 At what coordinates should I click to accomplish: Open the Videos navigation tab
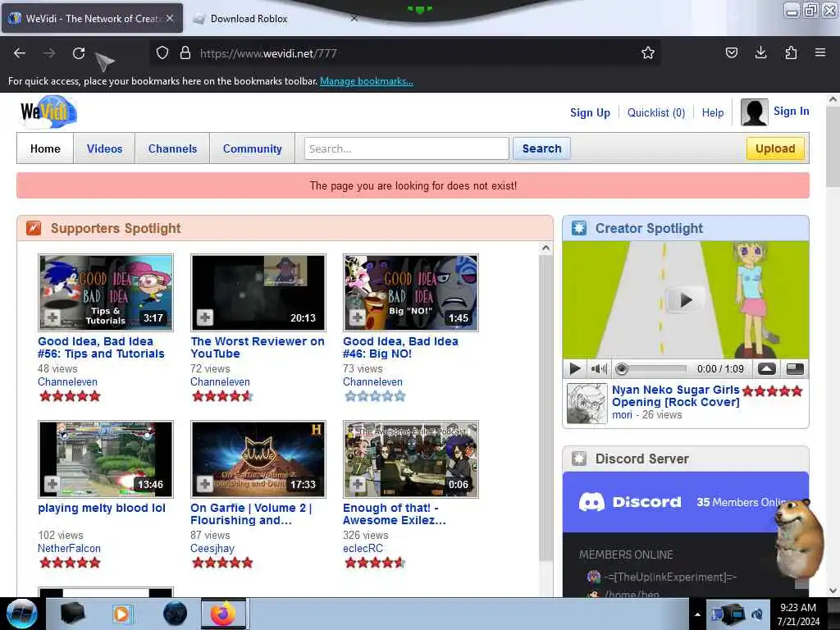104,149
